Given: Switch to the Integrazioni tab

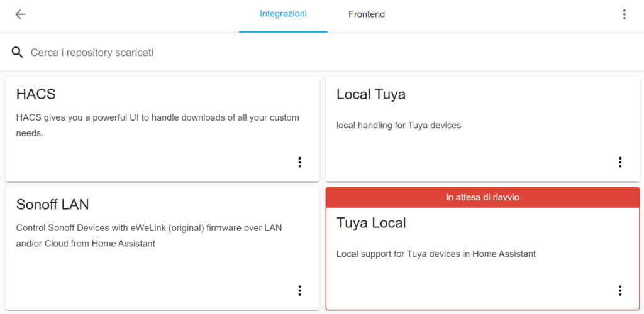Looking at the screenshot, I should click(283, 14).
